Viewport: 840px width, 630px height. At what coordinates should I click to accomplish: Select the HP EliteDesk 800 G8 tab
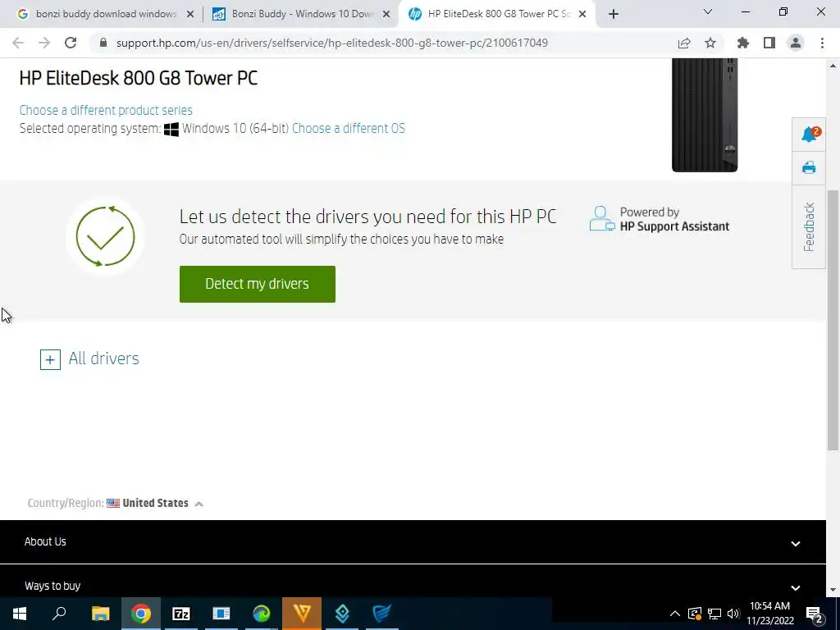coord(491,14)
